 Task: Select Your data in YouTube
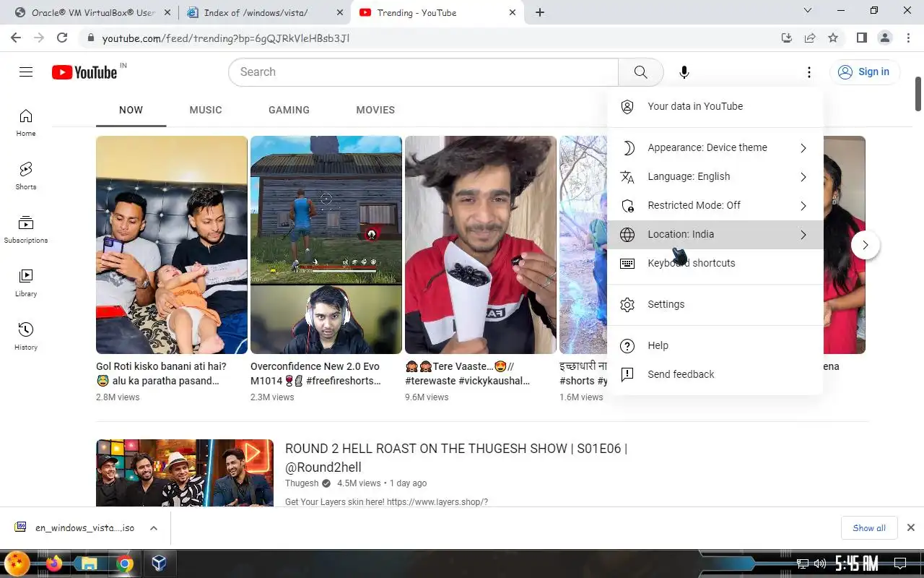715,106
